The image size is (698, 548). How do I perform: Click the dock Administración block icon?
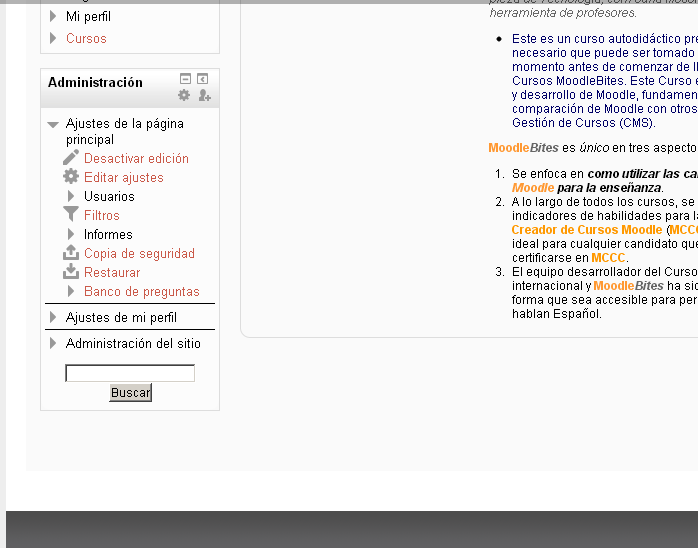202,79
